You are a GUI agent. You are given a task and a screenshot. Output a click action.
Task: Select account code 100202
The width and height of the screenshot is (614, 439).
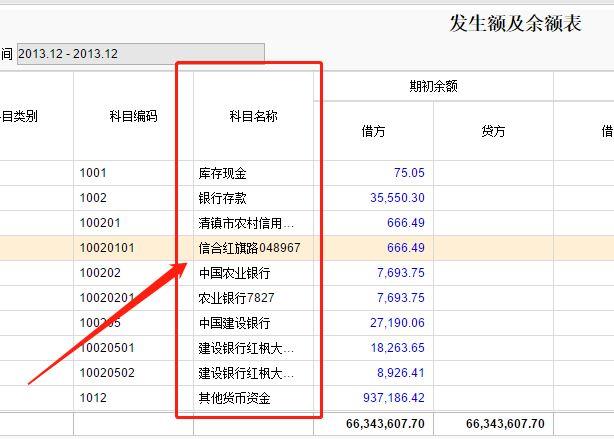[x=100, y=273]
